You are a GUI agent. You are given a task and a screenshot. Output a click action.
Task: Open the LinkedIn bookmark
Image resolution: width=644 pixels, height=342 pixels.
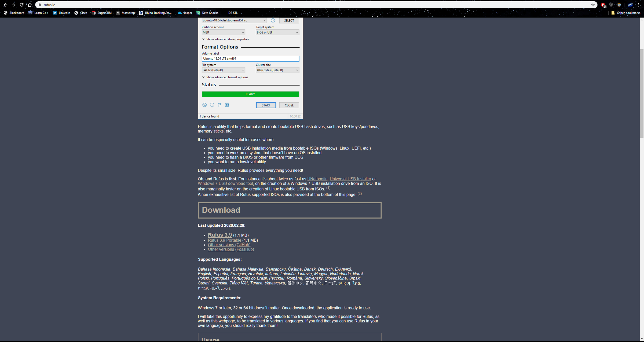click(61, 13)
